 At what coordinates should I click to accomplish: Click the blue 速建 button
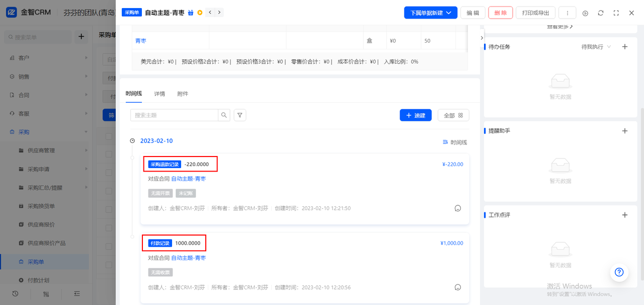pos(416,115)
